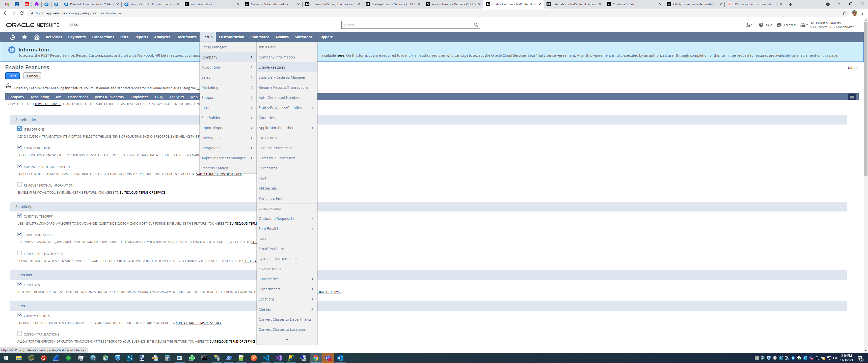Enable Remove Personal Information checkbox

[x=19, y=185]
